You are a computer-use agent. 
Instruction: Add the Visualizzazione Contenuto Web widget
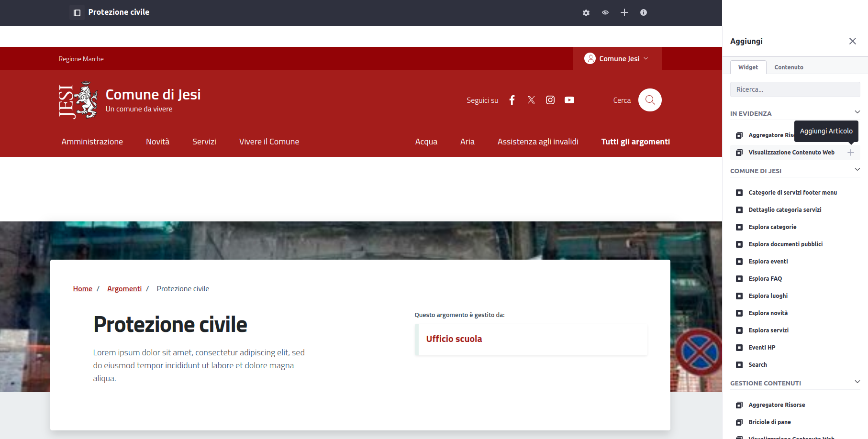pyautogui.click(x=850, y=153)
